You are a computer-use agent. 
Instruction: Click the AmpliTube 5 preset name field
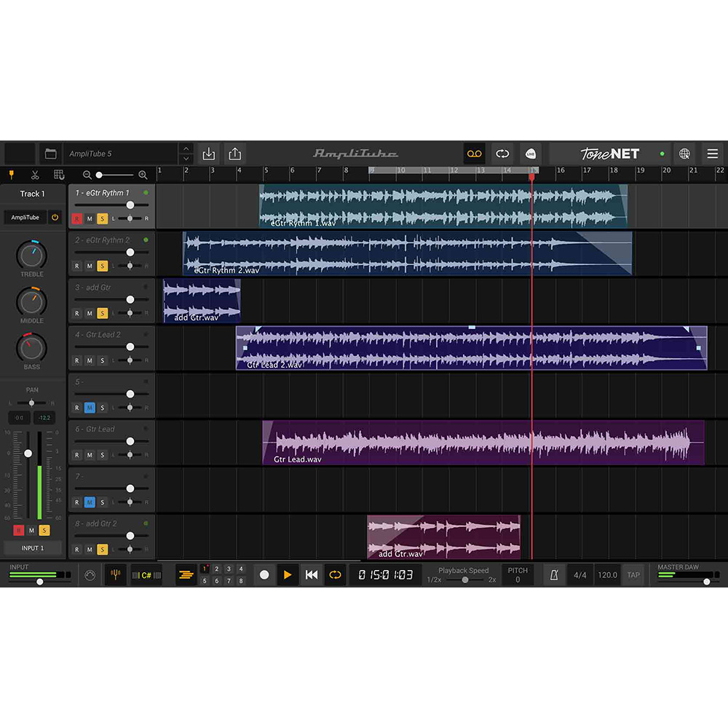click(121, 154)
